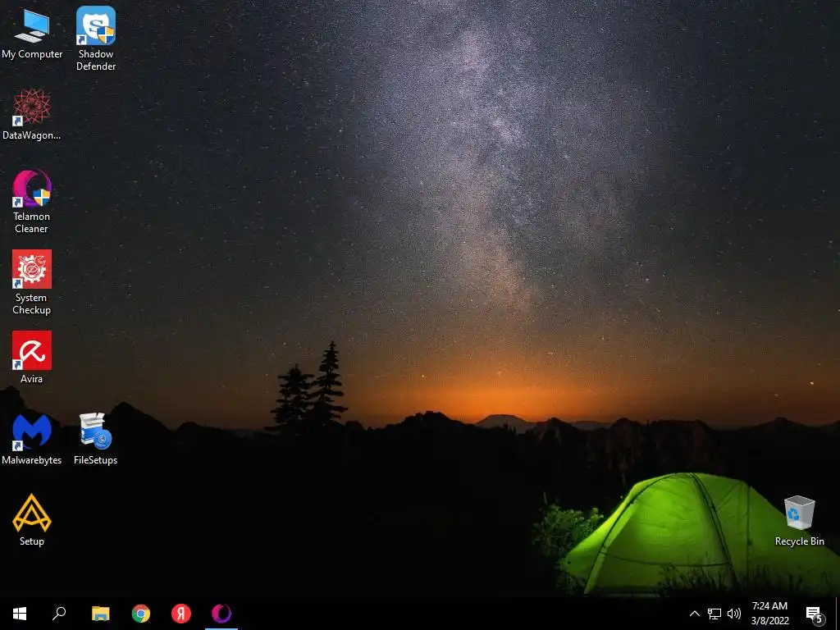Select the FileSetups desktop icon

pyautogui.click(x=95, y=439)
